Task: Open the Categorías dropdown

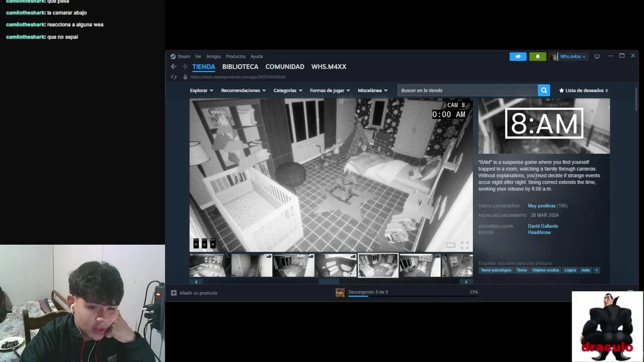Action: pos(288,90)
